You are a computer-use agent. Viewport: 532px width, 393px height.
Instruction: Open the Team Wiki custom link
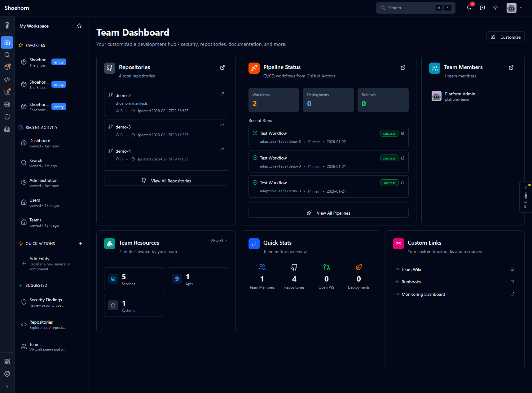coord(411,269)
